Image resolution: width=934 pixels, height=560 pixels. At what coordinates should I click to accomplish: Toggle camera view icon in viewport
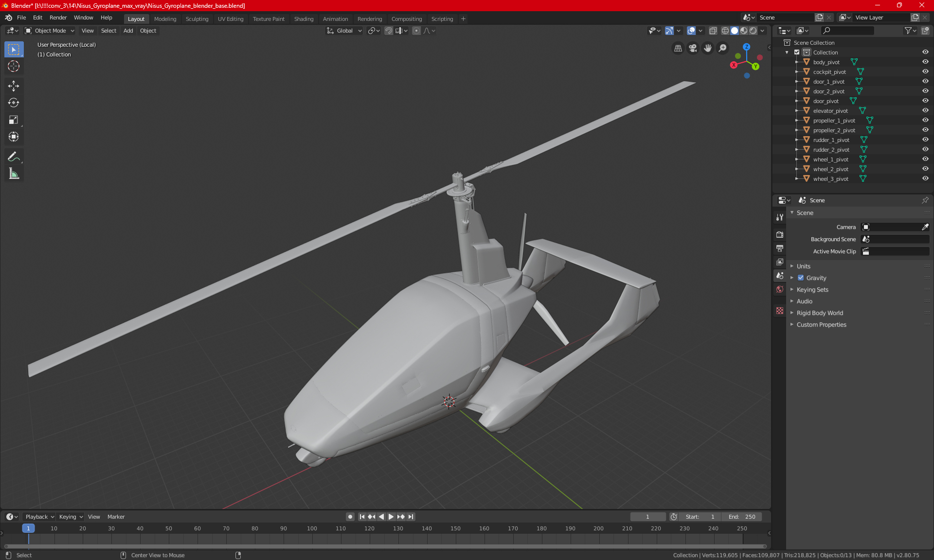(693, 48)
